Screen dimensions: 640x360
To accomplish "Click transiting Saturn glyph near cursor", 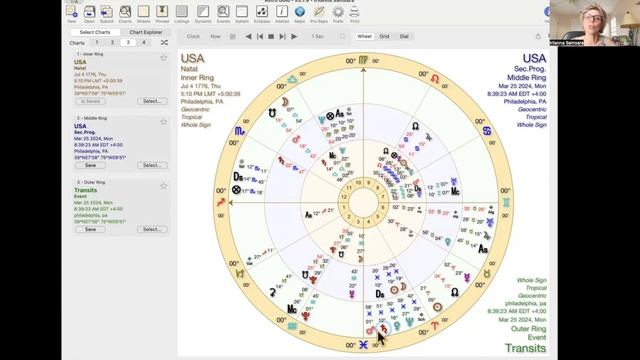I will point(383,327).
